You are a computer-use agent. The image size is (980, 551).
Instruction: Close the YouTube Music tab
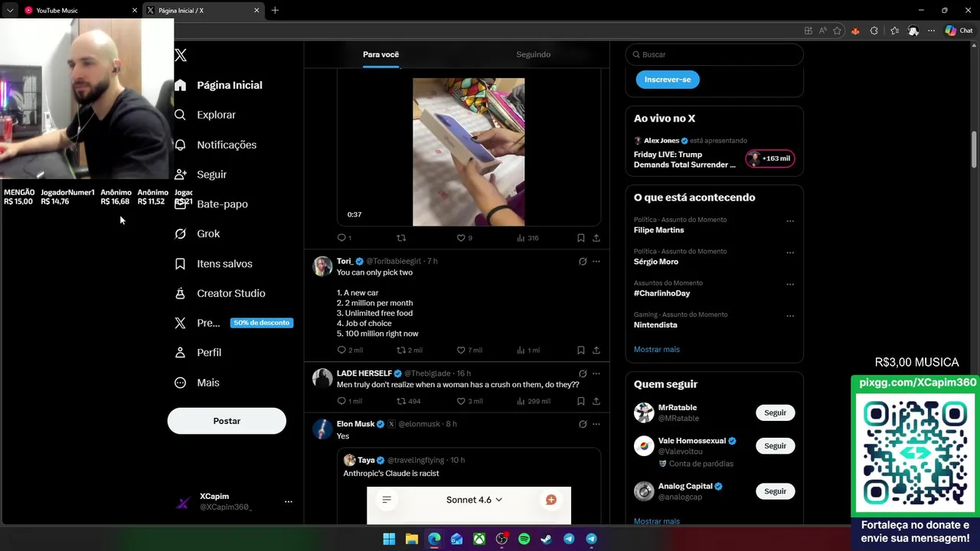coord(135,11)
